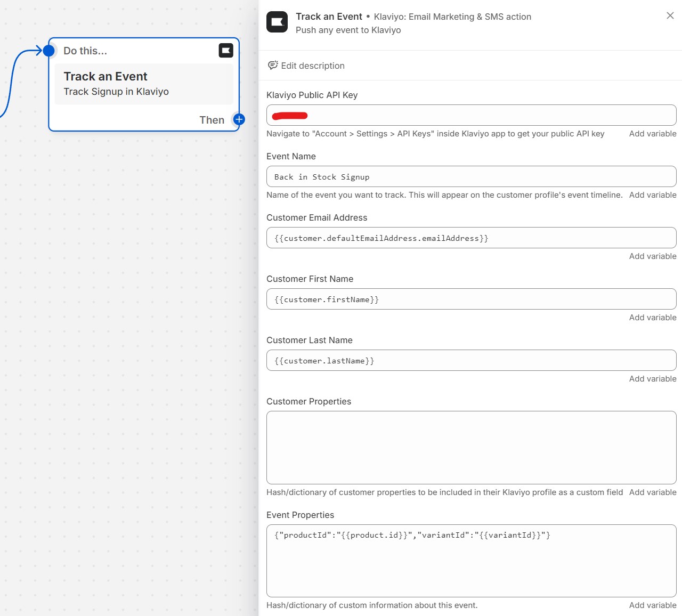Click the Klaviyo logo in panel header

277,22
